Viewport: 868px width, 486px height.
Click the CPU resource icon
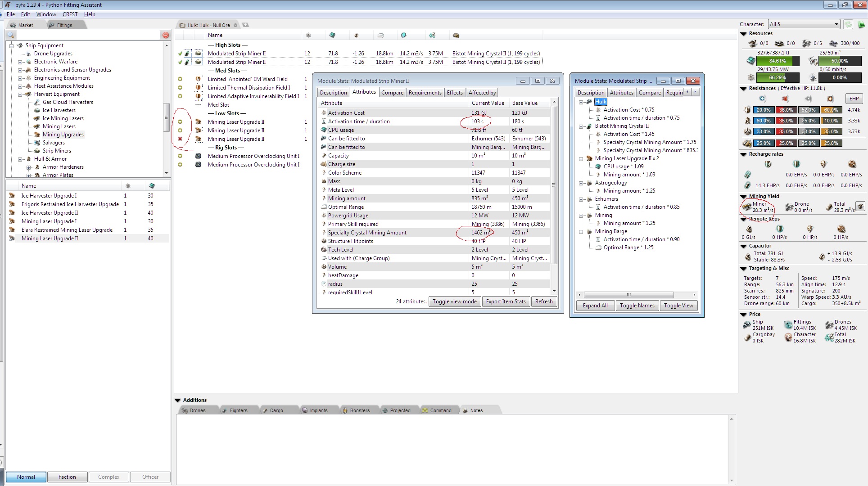point(750,61)
